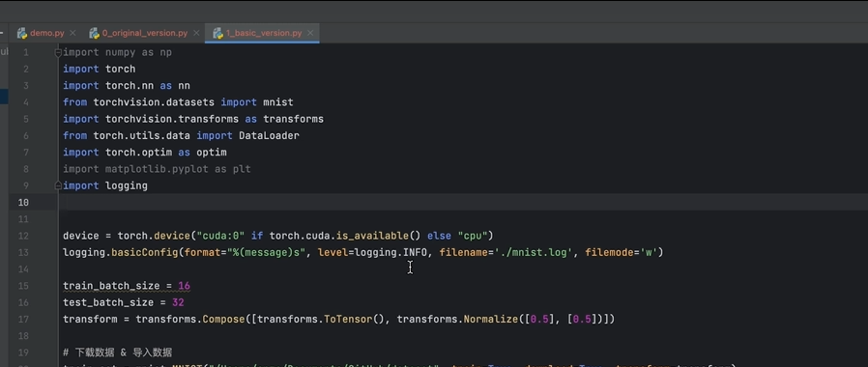
Task: Click the "cpu" string on line 12
Action: (x=473, y=236)
